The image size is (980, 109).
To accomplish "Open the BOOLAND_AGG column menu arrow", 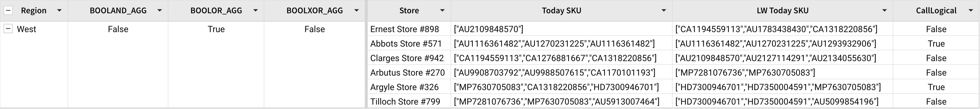I will click(160, 10).
